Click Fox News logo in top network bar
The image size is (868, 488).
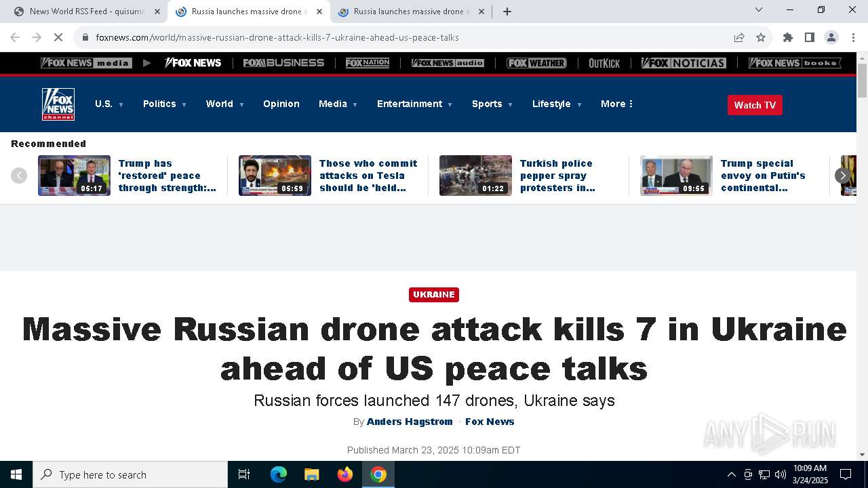coord(193,63)
